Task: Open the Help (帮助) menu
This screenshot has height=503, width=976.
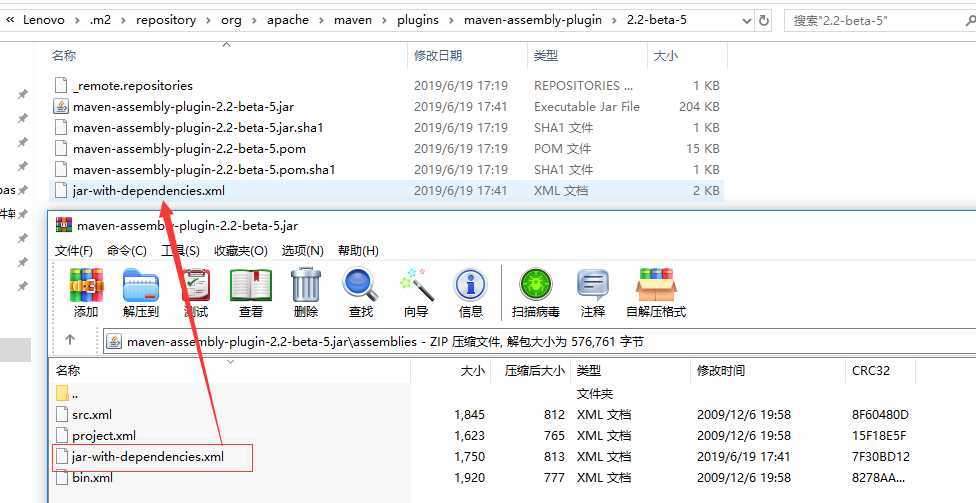Action: [x=358, y=250]
